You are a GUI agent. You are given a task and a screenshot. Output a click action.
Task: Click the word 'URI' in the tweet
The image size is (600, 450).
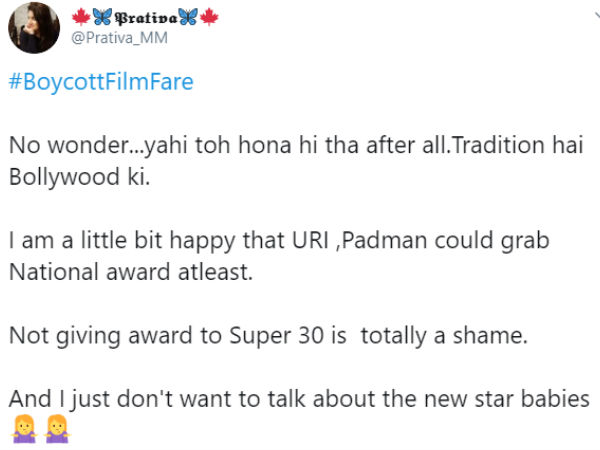[310, 241]
